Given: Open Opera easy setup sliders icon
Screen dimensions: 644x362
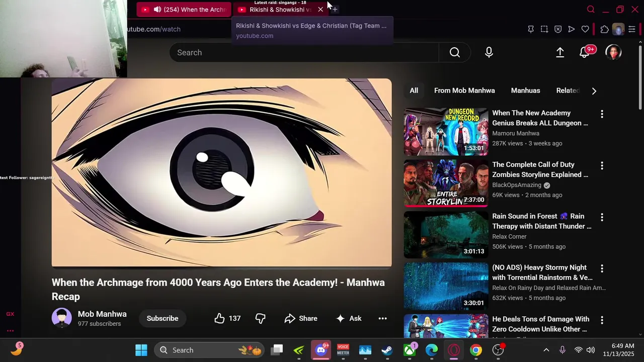Looking at the screenshot, I should click(x=632, y=29).
